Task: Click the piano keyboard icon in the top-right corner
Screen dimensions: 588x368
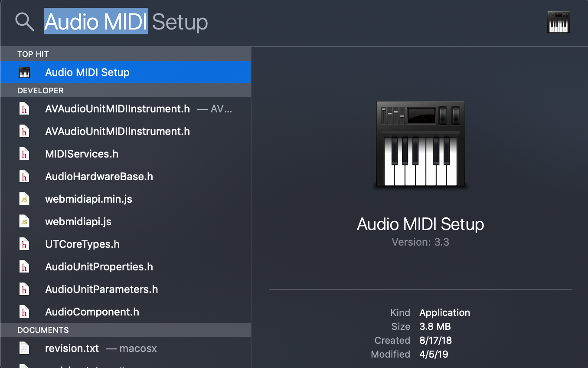Action: point(559,21)
